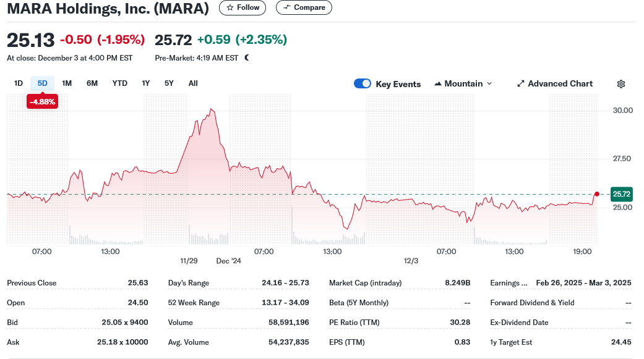Click the red current-price dot on chart

[x=597, y=194]
